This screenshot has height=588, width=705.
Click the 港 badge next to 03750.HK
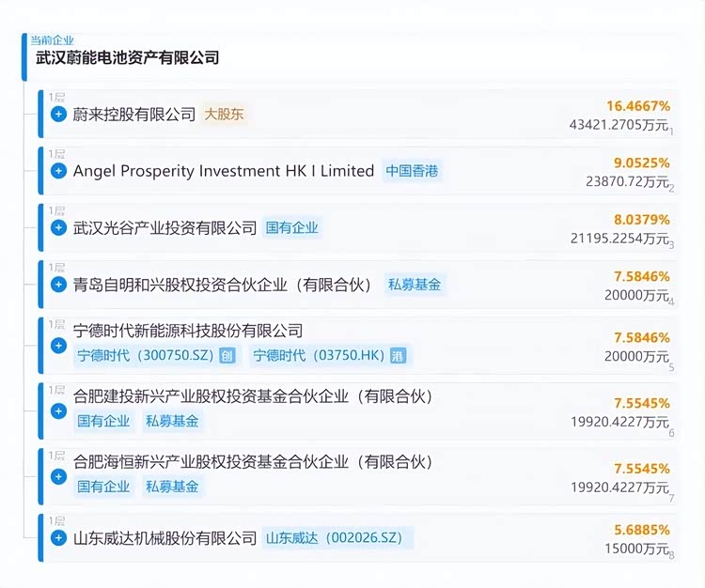pos(398,356)
